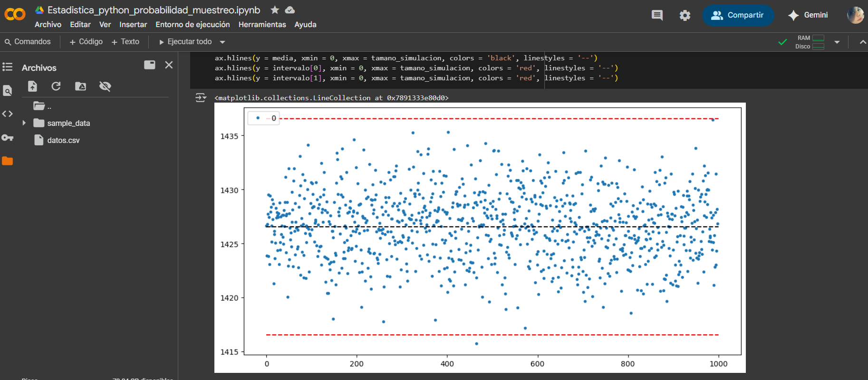Close the Archivos panel
This screenshot has height=380, width=868.
coord(169,65)
